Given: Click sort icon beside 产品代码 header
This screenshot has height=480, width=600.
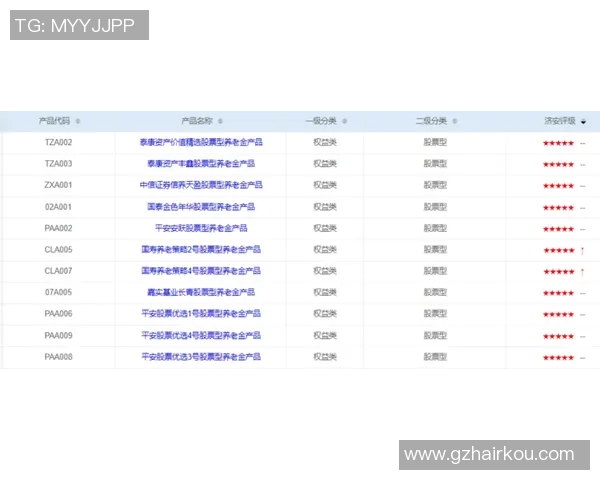Looking at the screenshot, I should [x=78, y=121].
